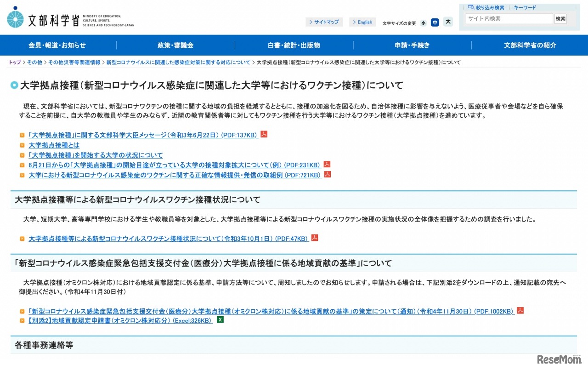Enlarge text with the 大 option
This screenshot has height=370, width=588.
pyautogui.click(x=448, y=22)
